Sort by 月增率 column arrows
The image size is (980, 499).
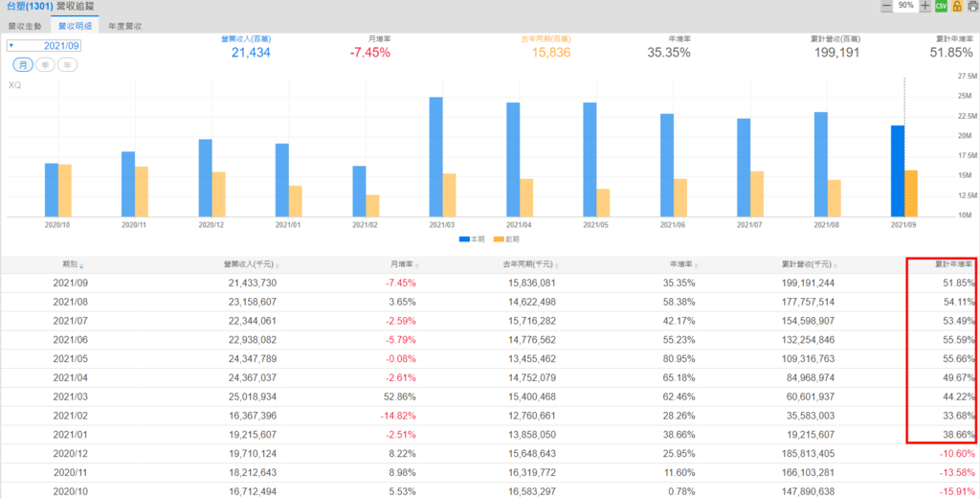(417, 265)
